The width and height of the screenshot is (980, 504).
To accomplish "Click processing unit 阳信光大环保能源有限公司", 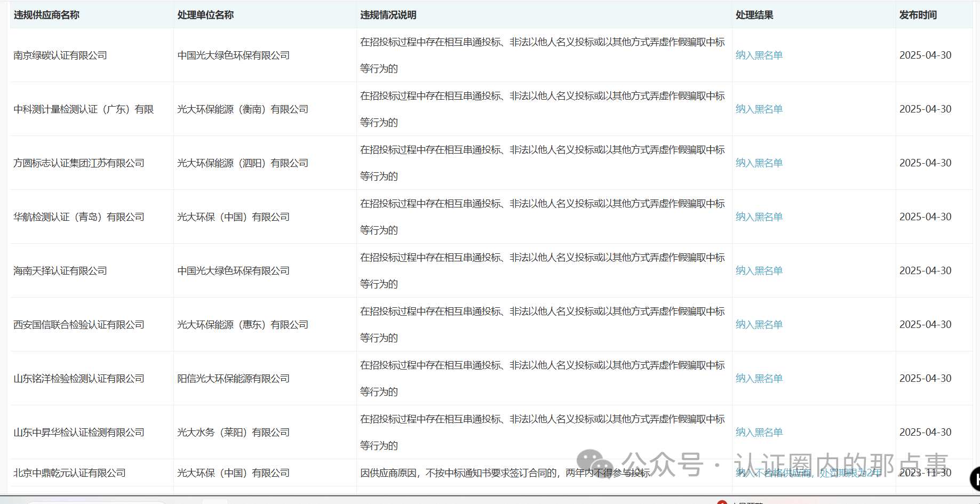I will [x=234, y=379].
